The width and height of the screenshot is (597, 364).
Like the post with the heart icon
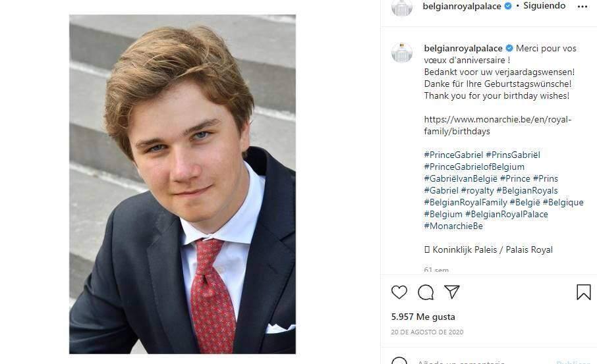click(x=399, y=292)
